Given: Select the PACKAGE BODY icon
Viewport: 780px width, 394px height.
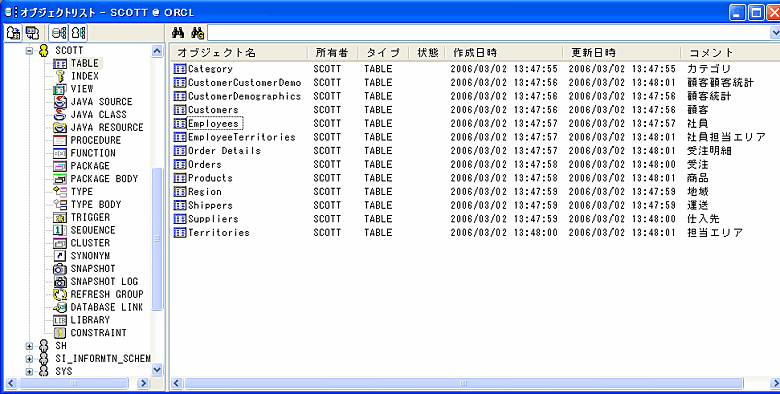Looking at the screenshot, I should pyautogui.click(x=60, y=179).
